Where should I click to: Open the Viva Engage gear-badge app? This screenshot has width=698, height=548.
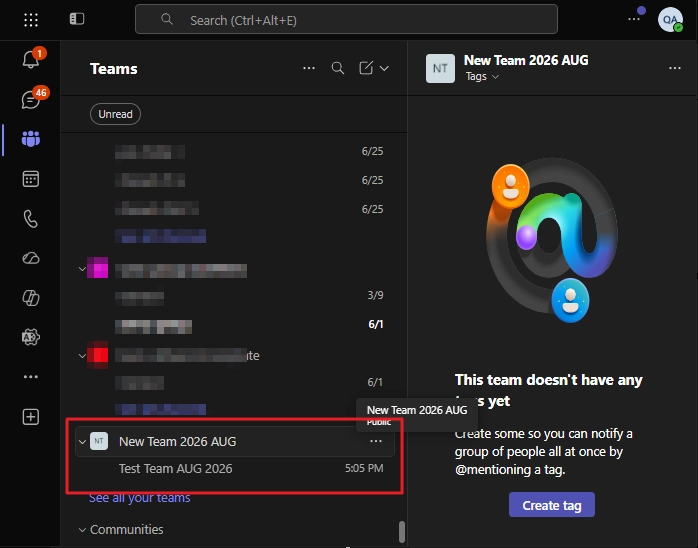31,337
